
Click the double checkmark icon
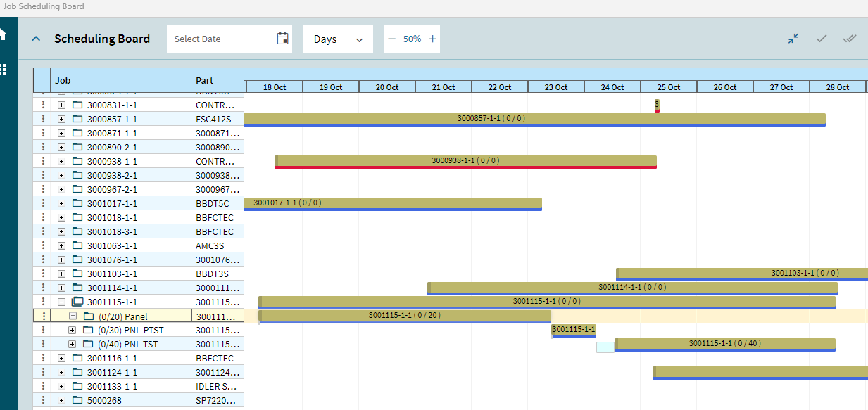point(850,39)
